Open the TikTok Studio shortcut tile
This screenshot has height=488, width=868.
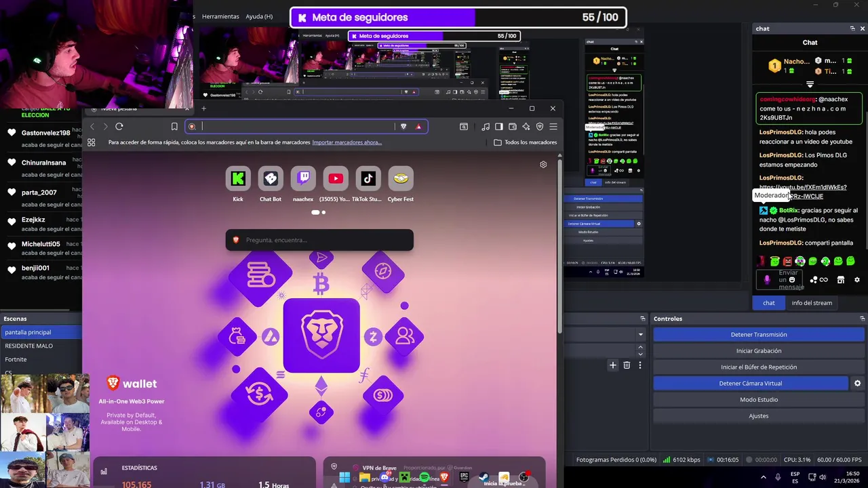click(x=368, y=178)
